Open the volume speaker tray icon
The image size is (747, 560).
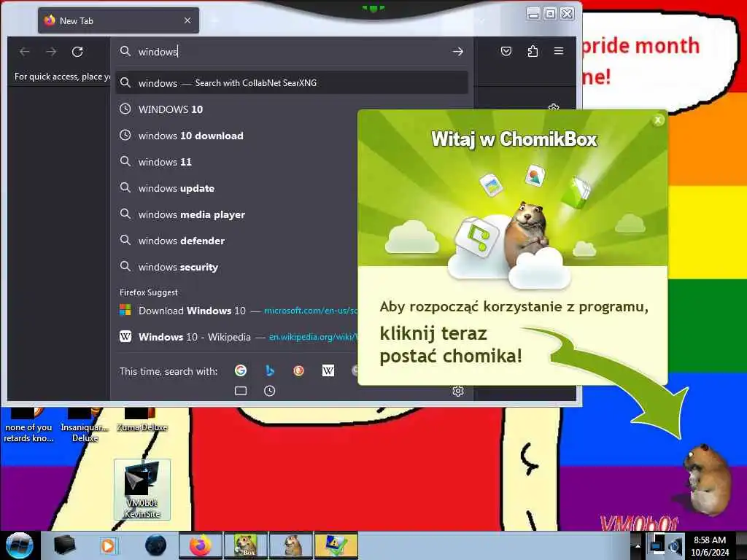point(676,545)
